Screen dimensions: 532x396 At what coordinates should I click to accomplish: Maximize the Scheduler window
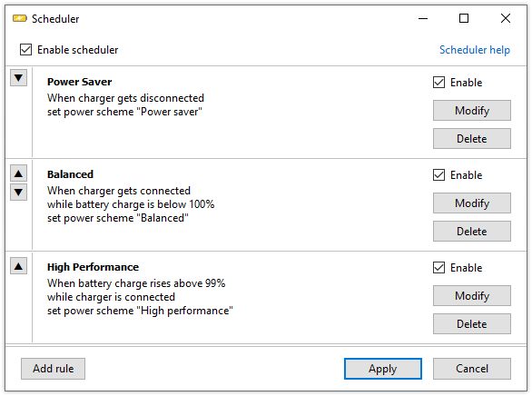[x=464, y=18]
